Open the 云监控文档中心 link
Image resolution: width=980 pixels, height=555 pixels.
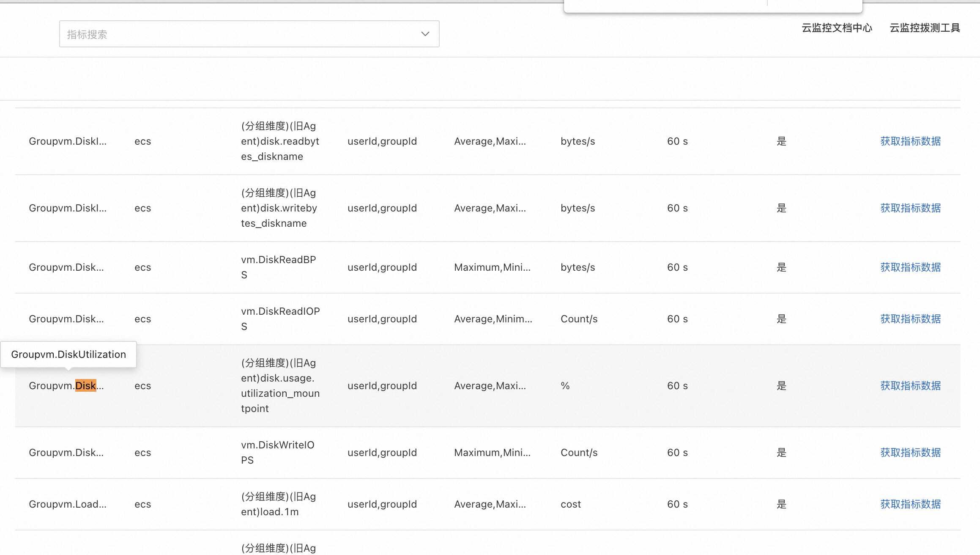pos(837,28)
